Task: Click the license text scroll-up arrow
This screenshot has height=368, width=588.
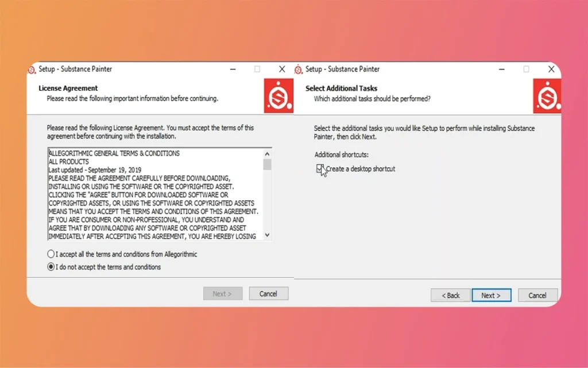Action: click(x=267, y=154)
